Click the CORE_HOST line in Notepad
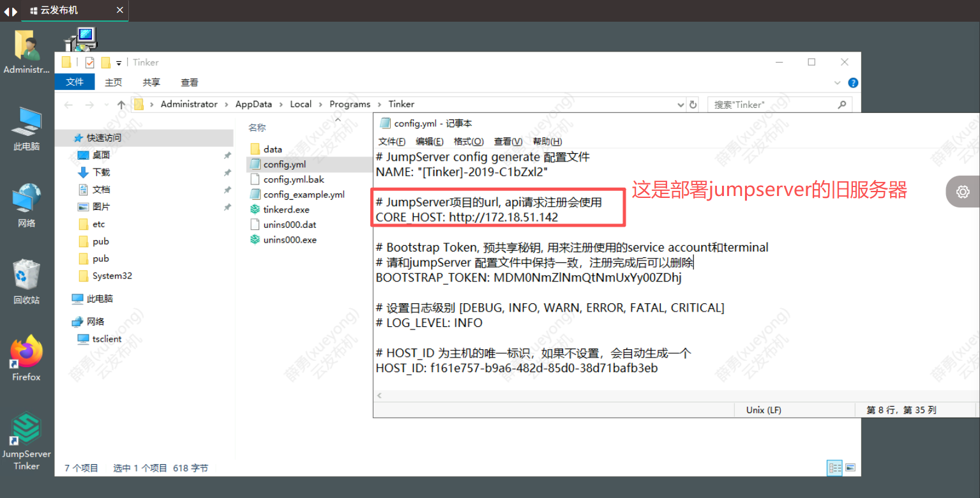980x498 pixels. point(467,217)
